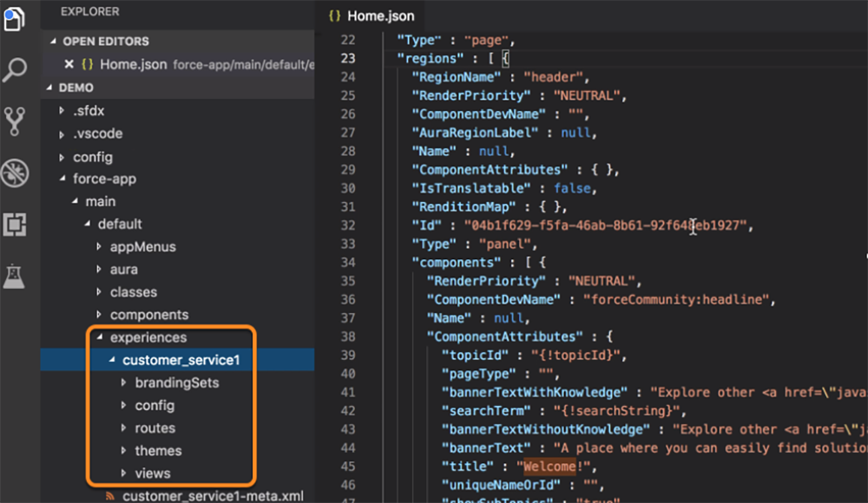
Task: Click JSON braces icon beside Home.json in Open Editors
Action: pos(88,64)
